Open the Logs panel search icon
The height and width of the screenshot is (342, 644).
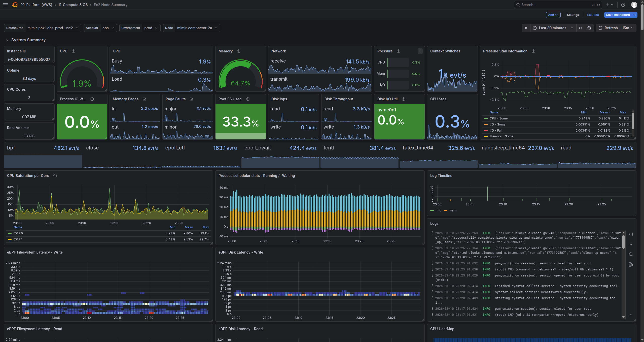(631, 254)
